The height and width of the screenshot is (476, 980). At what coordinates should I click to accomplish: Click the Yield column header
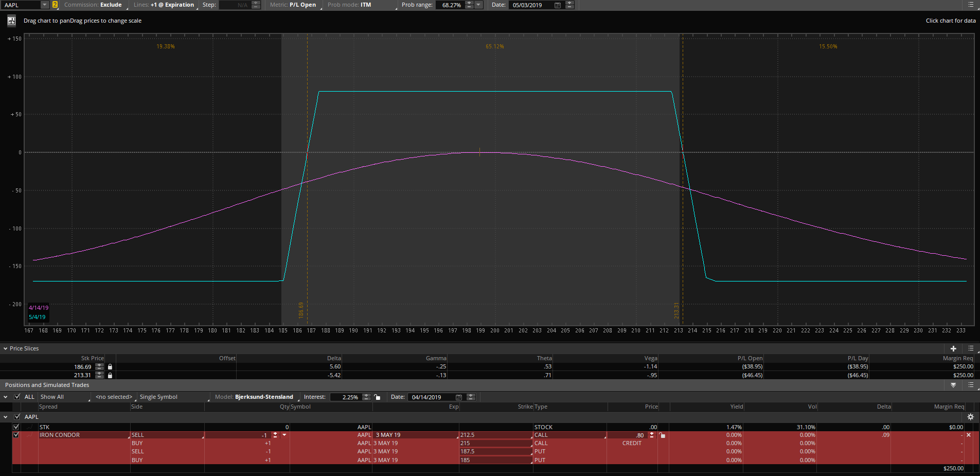(x=737, y=407)
